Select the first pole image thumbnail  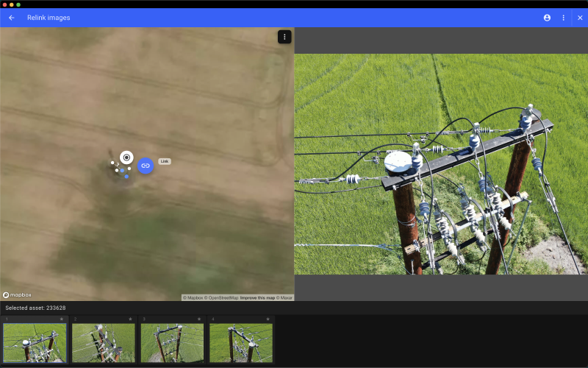(35, 343)
